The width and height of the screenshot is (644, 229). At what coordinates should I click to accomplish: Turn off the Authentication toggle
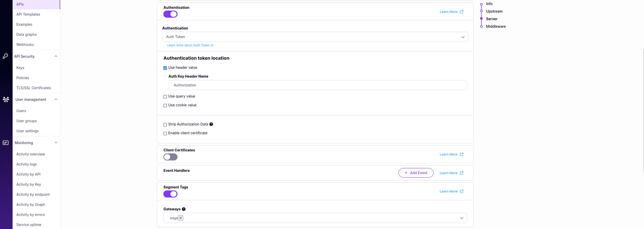click(x=170, y=14)
